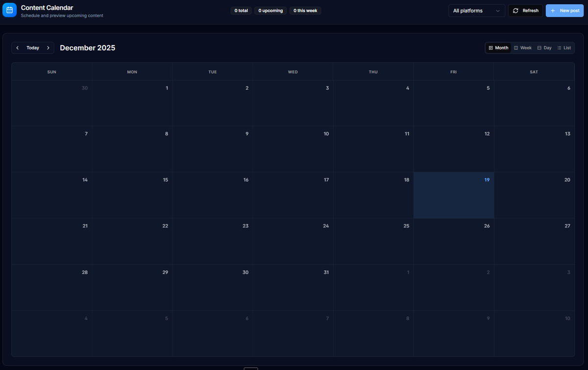
Task: Select December 6 cell
Action: 534,103
